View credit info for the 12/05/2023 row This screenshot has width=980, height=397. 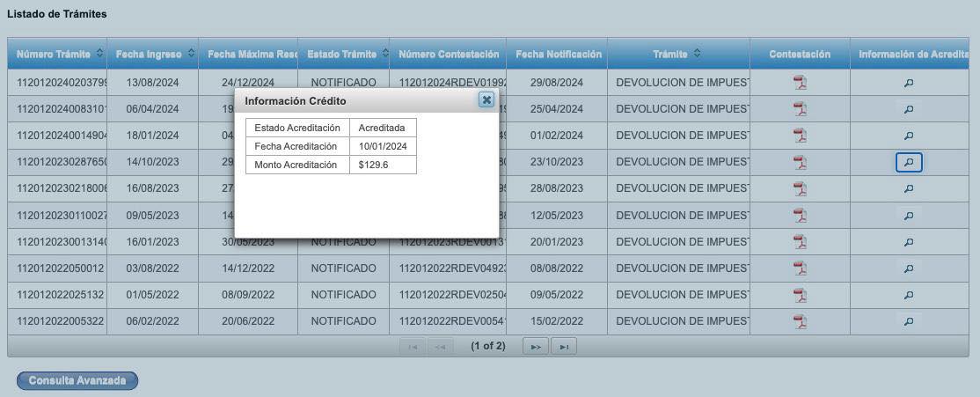[909, 216]
